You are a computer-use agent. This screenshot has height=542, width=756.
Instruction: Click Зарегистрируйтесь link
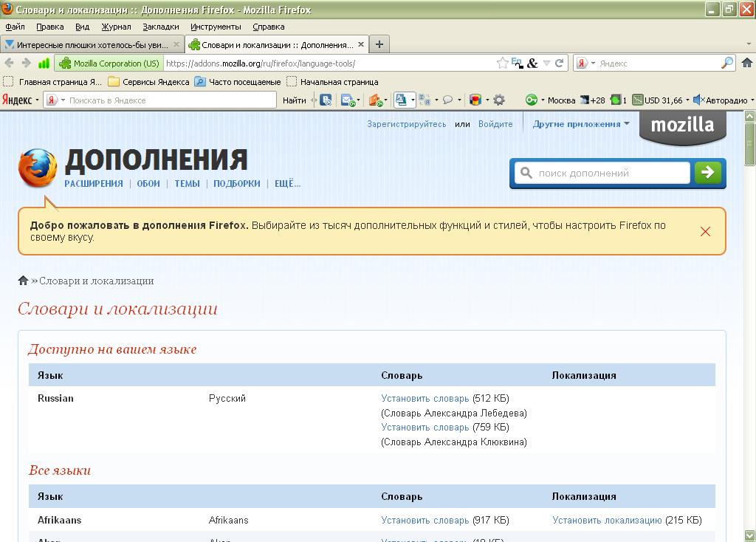pyautogui.click(x=407, y=124)
